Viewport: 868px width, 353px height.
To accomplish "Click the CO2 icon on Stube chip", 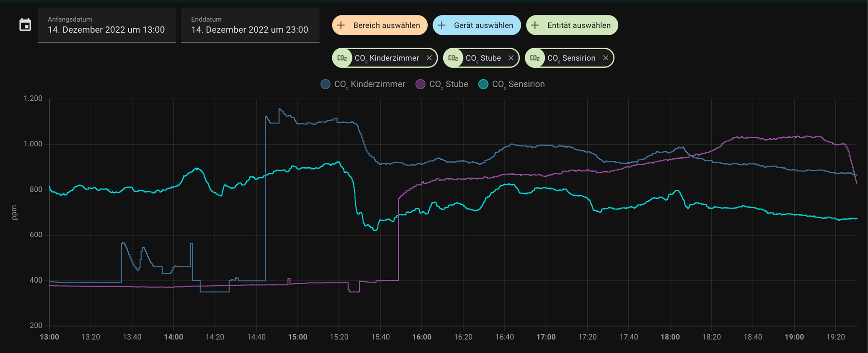I will click(453, 58).
